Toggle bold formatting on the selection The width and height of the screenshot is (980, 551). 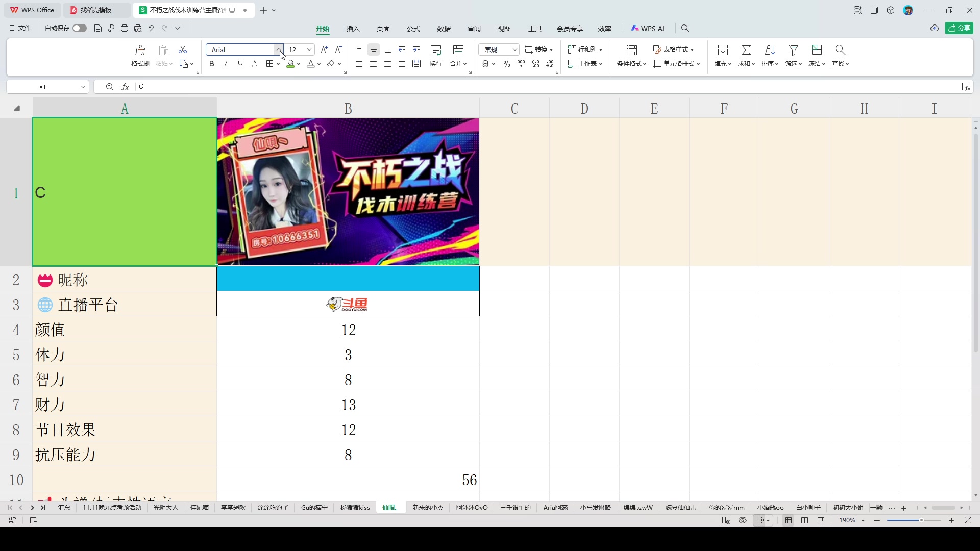click(x=211, y=64)
